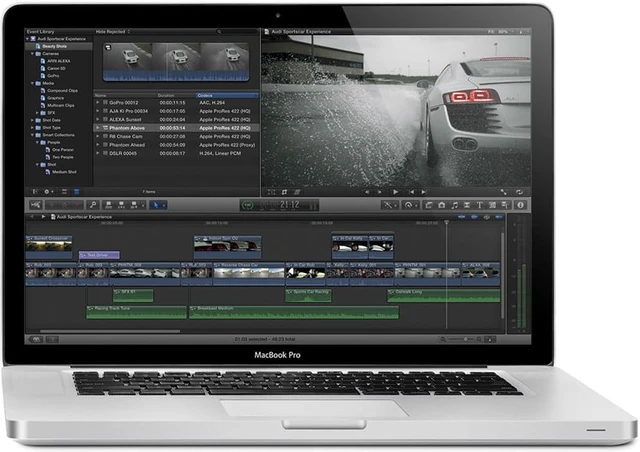Open the viewer Fit zoom dropdown
The width and height of the screenshot is (640, 452).
click(x=498, y=31)
